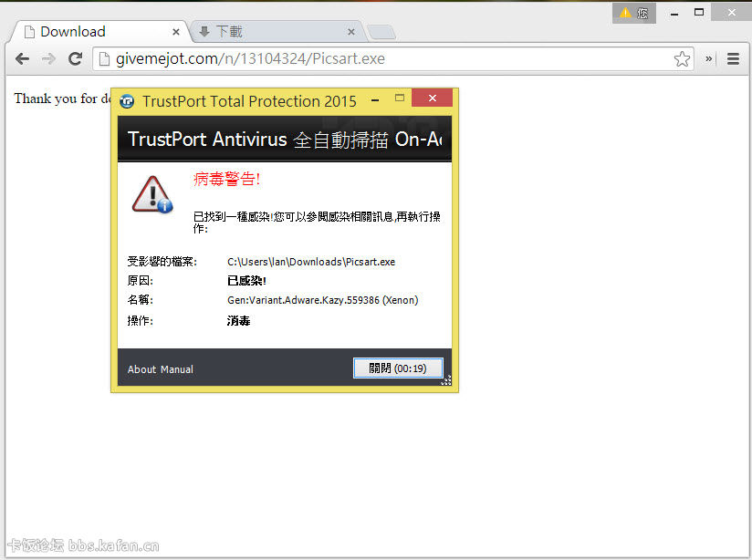Click the browser Forward arrow button

(48, 59)
